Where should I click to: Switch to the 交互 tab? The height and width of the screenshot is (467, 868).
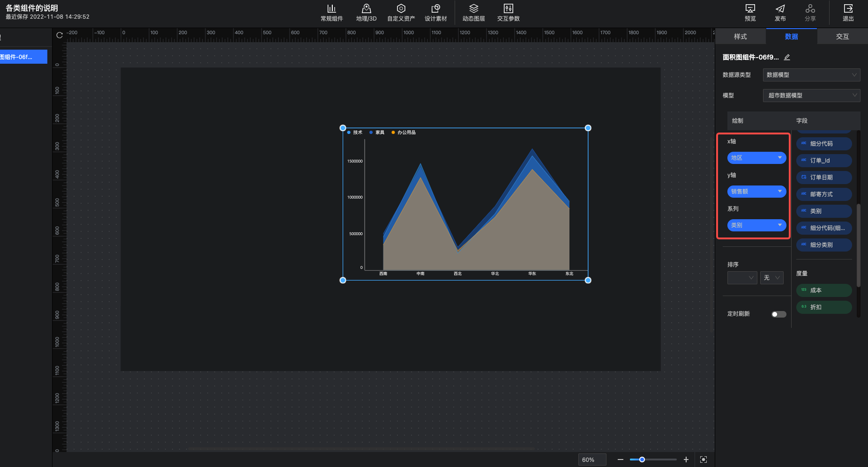coord(842,37)
